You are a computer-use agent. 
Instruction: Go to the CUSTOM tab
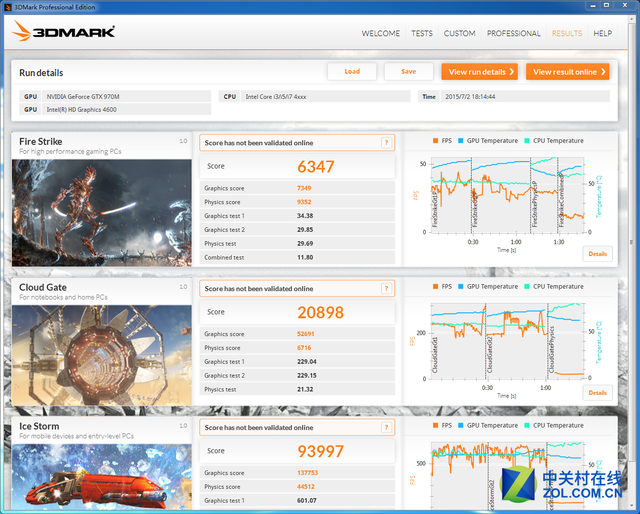[x=459, y=33]
